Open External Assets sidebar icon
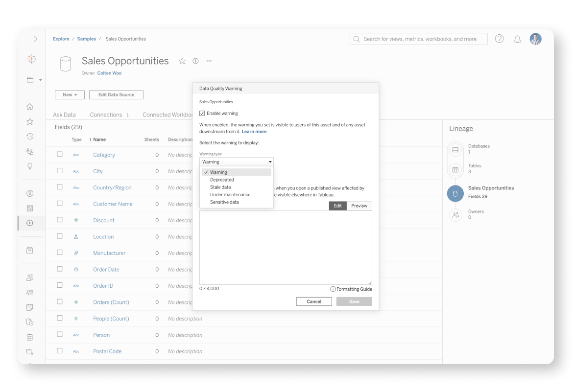This screenshot has width=573, height=392. coord(30,250)
